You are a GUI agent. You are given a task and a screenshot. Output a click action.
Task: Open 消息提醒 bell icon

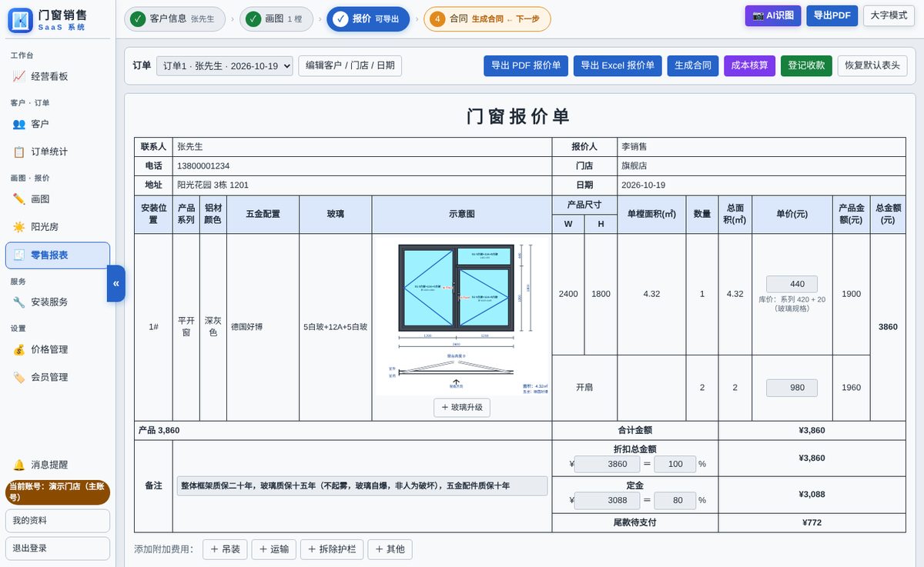click(x=19, y=465)
